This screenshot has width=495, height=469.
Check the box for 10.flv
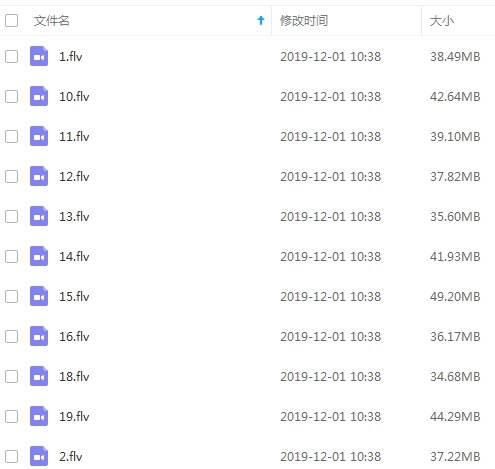11,97
